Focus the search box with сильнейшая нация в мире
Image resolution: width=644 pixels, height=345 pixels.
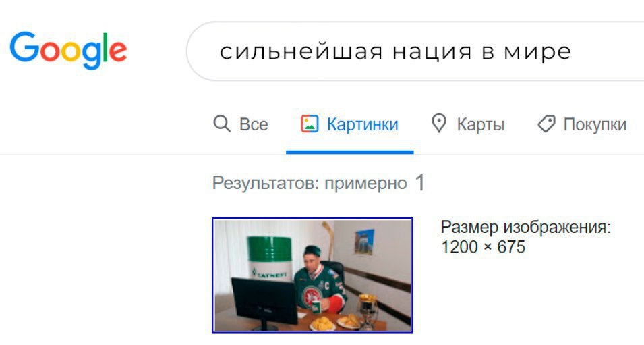point(415,51)
